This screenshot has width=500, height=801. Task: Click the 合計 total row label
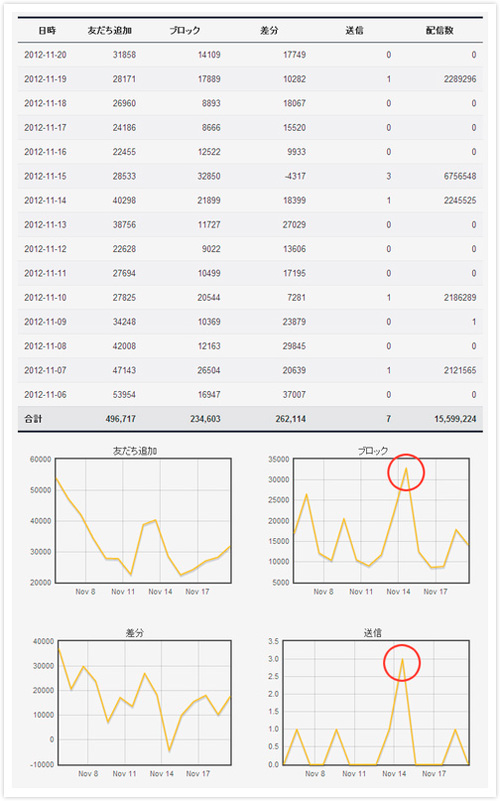click(x=33, y=419)
